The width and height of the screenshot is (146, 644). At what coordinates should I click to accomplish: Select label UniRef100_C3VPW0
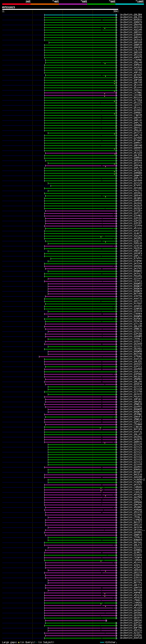point(131,60)
